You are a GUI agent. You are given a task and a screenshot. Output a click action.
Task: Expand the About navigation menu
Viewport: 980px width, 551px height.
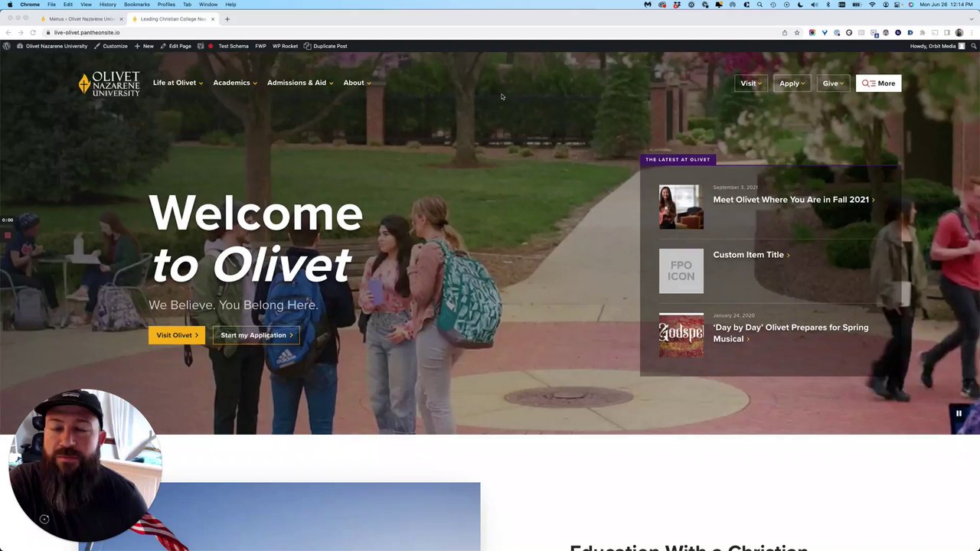(357, 83)
